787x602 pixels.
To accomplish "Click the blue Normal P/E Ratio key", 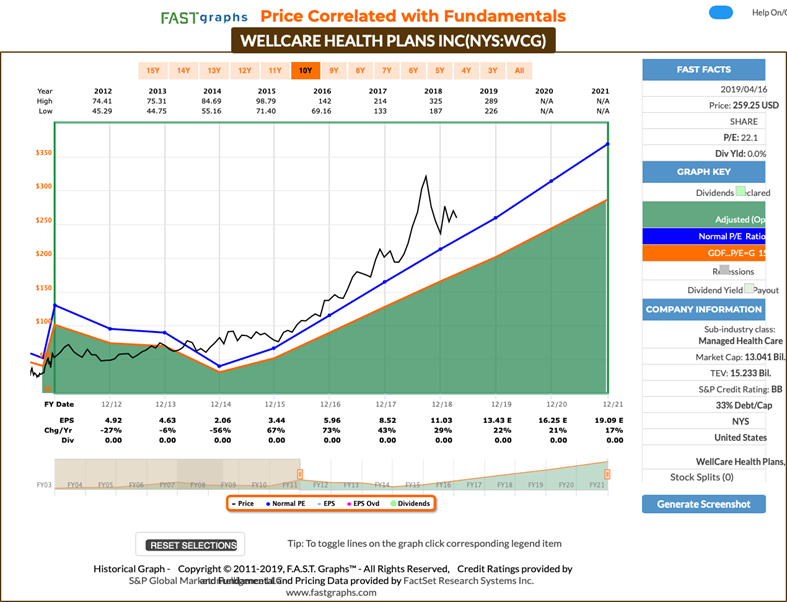I will [704, 236].
